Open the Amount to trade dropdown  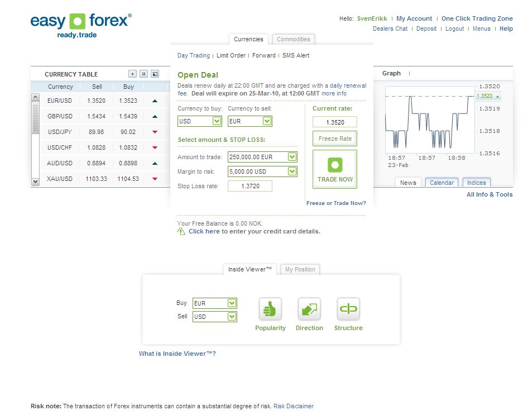pos(292,156)
